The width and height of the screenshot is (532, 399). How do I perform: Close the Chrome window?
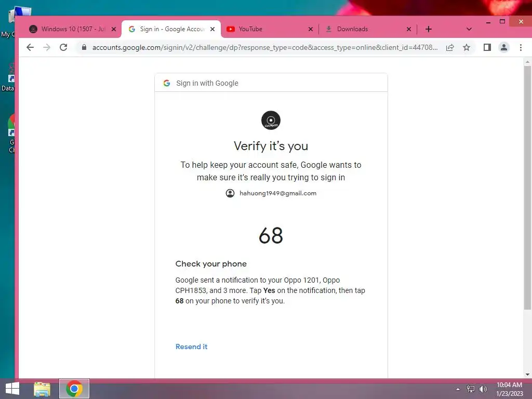point(521,21)
